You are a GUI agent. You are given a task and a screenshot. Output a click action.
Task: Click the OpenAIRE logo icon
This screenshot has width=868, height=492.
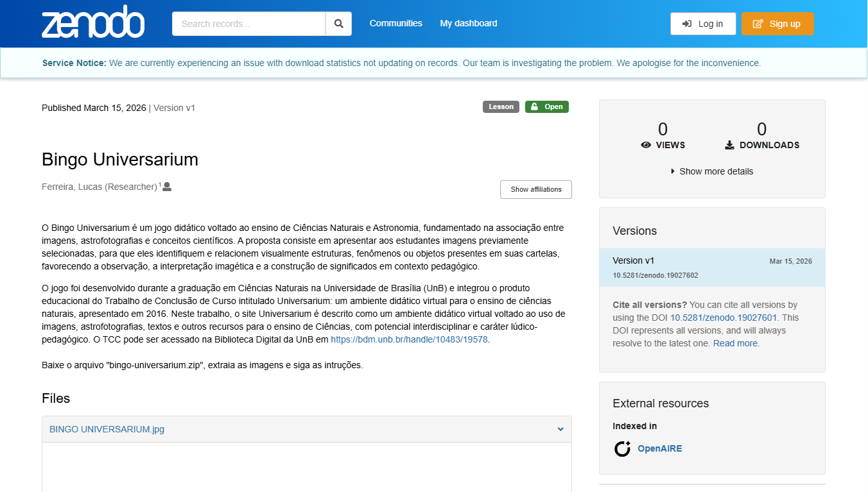tap(622, 449)
